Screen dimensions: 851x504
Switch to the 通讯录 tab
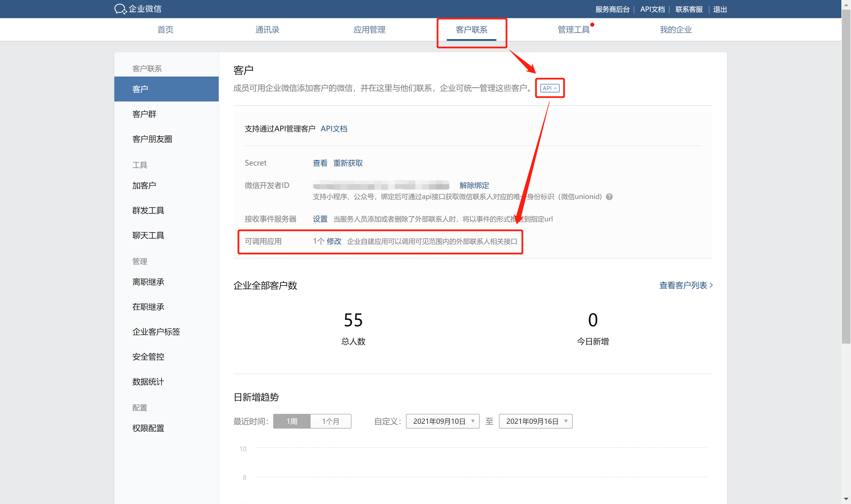click(x=267, y=29)
